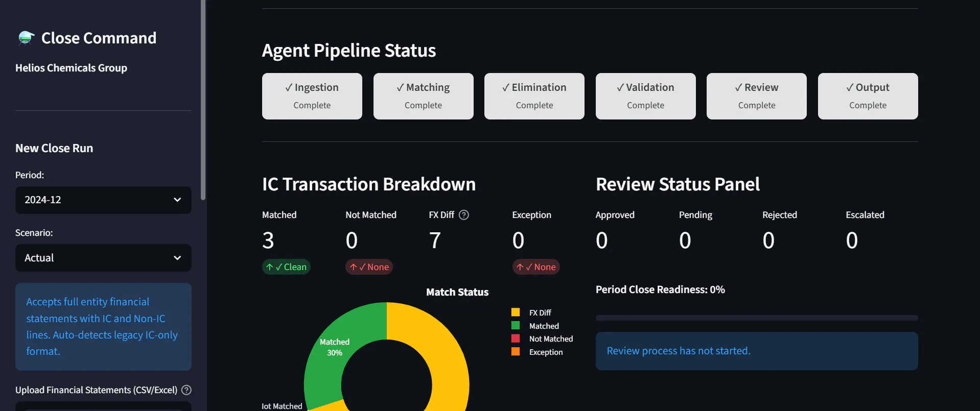The height and width of the screenshot is (411, 980).
Task: Click the None badge under Not Matched
Action: click(x=369, y=267)
